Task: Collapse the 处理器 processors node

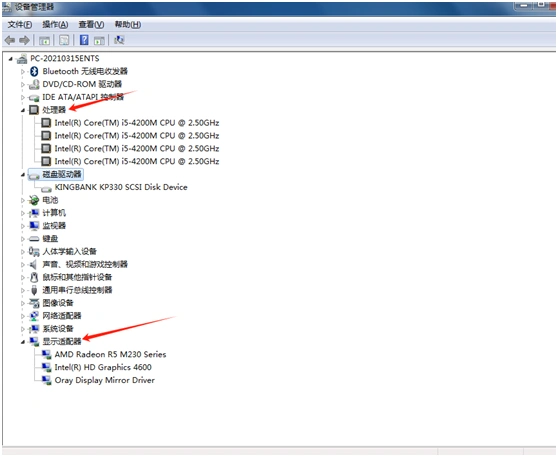Action: click(23, 110)
